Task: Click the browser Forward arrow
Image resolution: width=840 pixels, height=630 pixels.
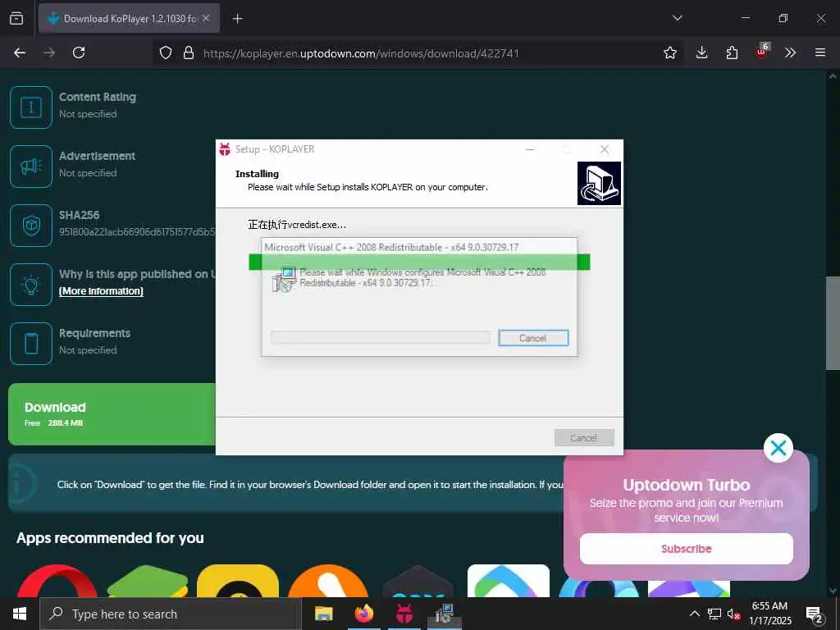Action: [49, 52]
